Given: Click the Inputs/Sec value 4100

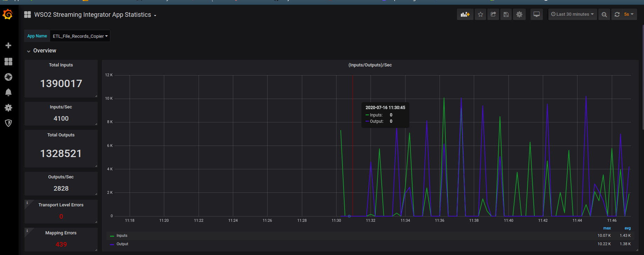Looking at the screenshot, I should tap(61, 119).
